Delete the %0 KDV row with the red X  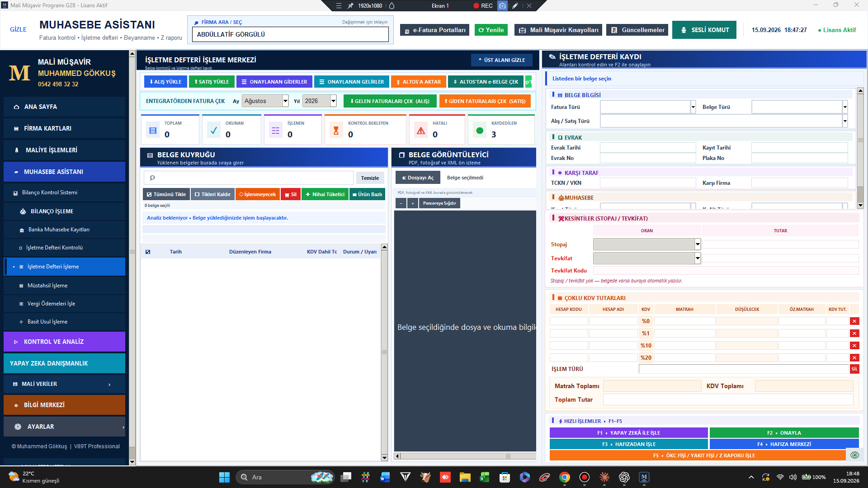(854, 321)
